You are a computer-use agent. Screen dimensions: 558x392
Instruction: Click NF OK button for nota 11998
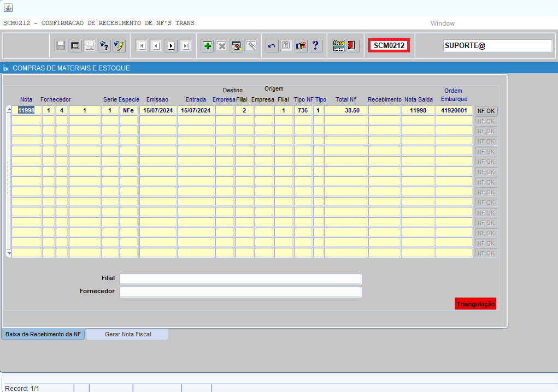[486, 111]
